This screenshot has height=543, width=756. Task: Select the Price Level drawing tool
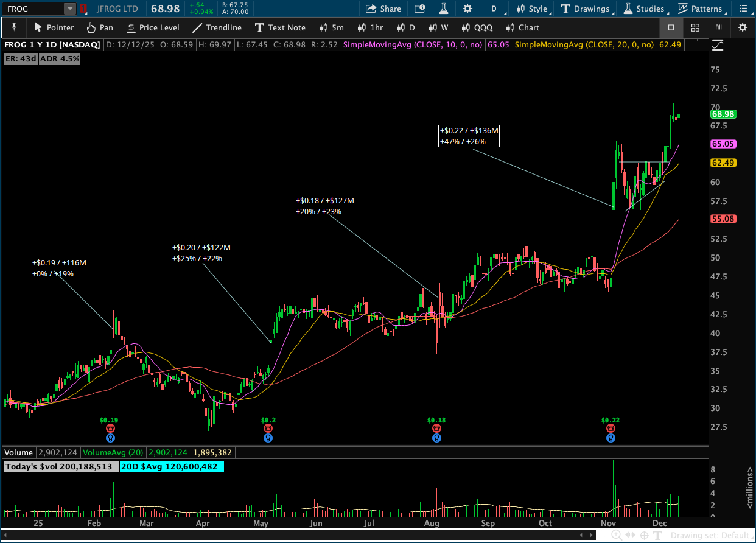(x=153, y=27)
